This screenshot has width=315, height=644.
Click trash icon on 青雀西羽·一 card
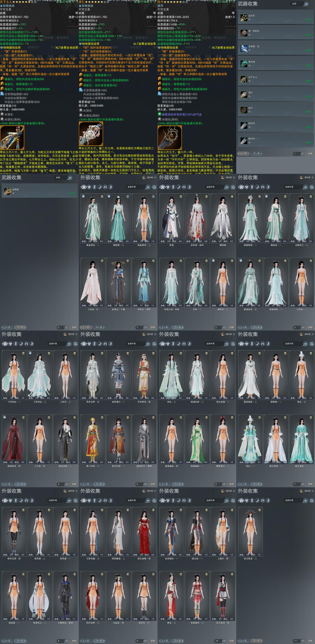[102, 197]
